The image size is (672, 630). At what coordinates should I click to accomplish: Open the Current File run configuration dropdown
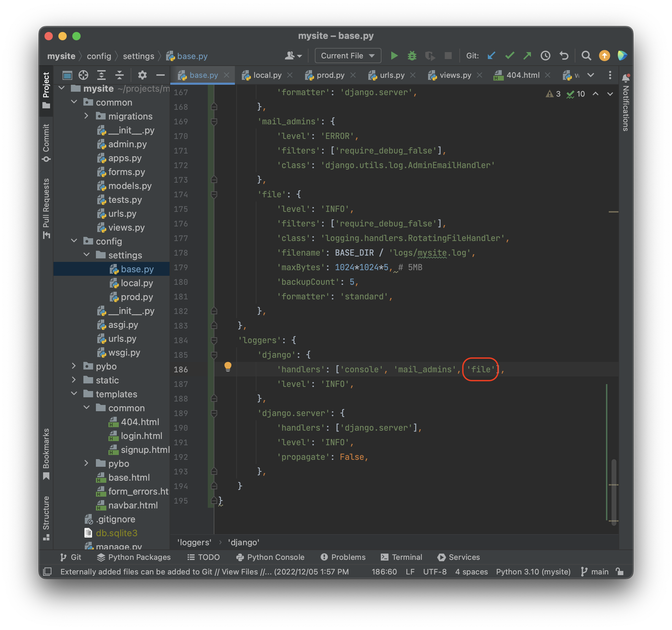347,56
